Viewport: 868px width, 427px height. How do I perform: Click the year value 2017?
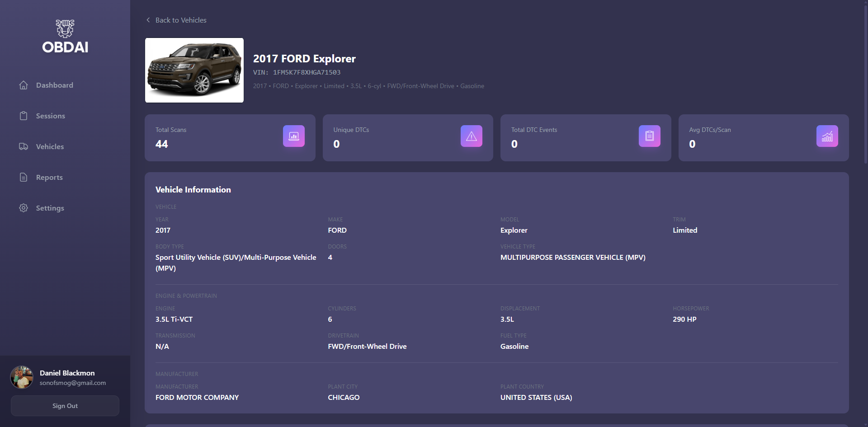[163, 230]
